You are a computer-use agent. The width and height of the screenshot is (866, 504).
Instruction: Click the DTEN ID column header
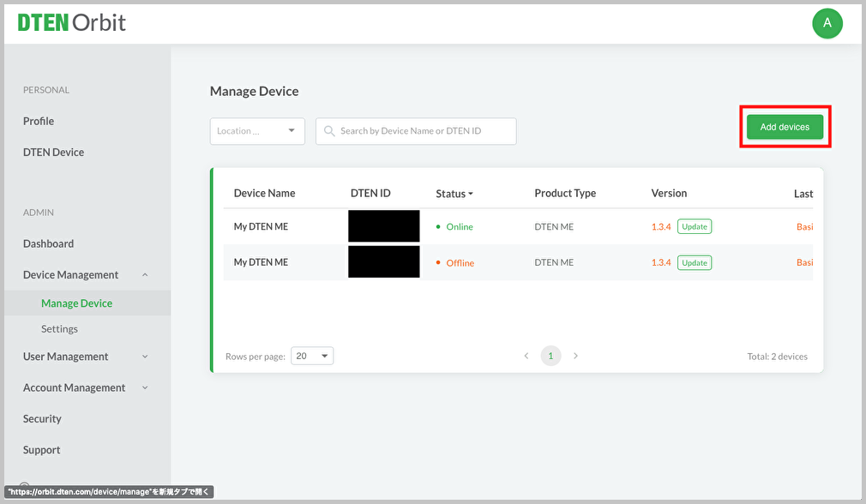(370, 193)
